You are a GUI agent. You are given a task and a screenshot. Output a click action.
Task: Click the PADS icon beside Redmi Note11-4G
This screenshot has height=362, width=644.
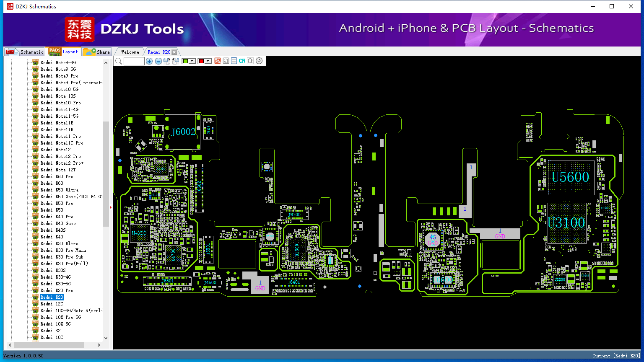tap(35, 109)
